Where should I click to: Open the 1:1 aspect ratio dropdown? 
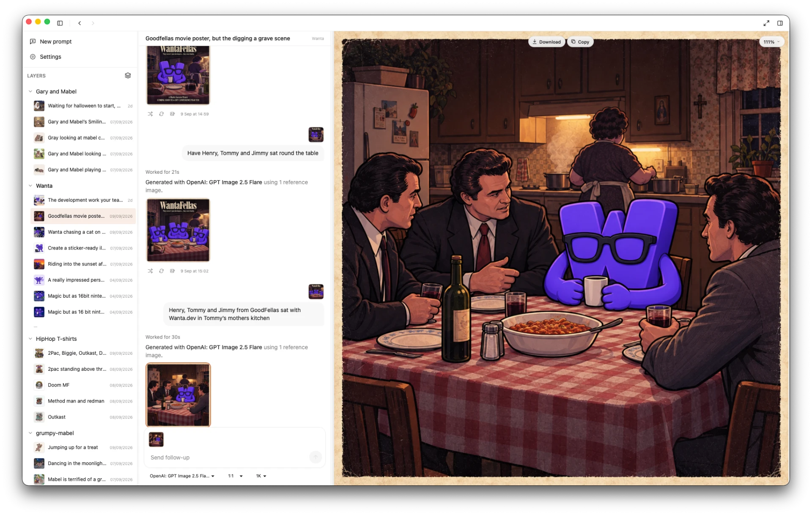[235, 476]
